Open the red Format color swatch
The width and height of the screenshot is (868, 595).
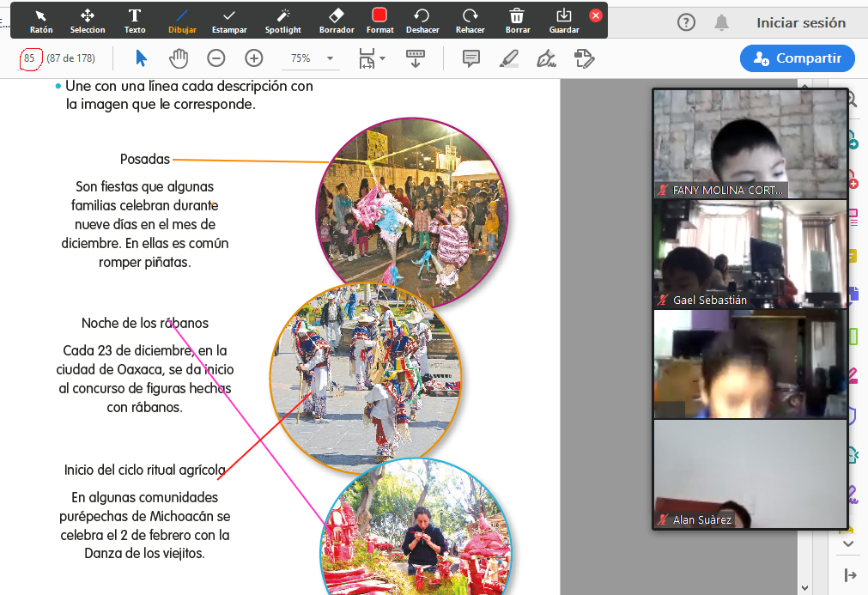[x=379, y=15]
